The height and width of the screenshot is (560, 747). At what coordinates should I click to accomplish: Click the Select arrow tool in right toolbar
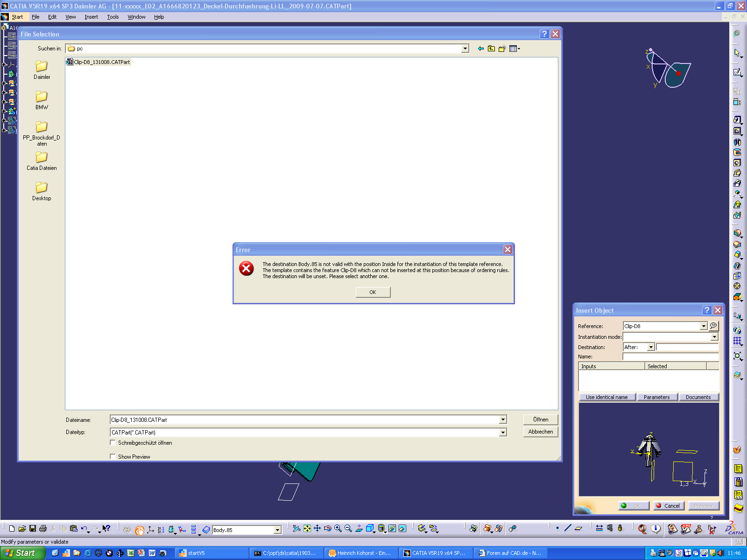737,53
